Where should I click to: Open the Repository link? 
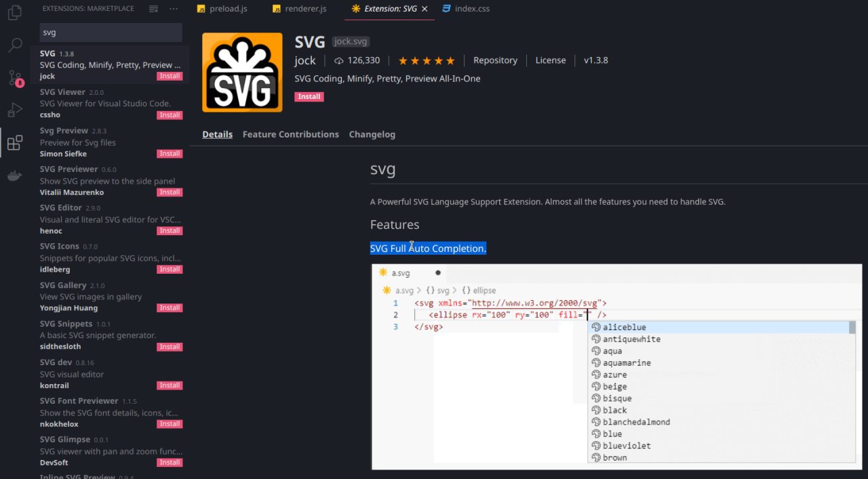point(495,60)
